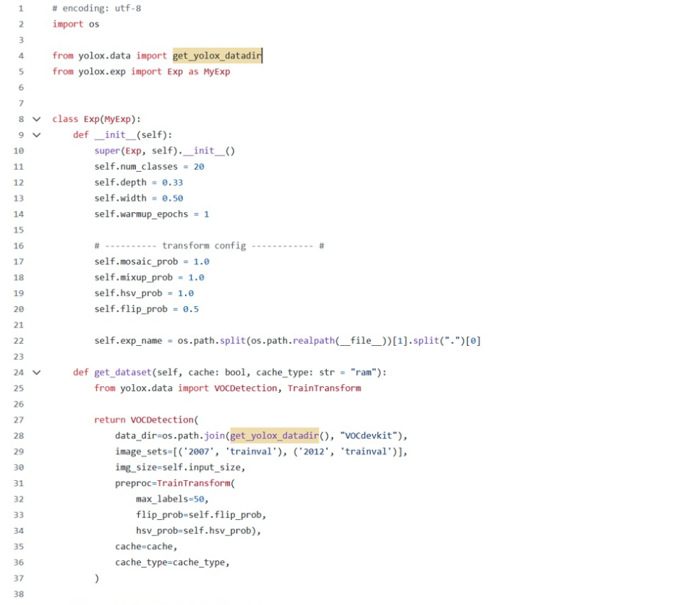The height and width of the screenshot is (605, 700).
Task: Click the self.exp_name assignment line
Action: 287,341
